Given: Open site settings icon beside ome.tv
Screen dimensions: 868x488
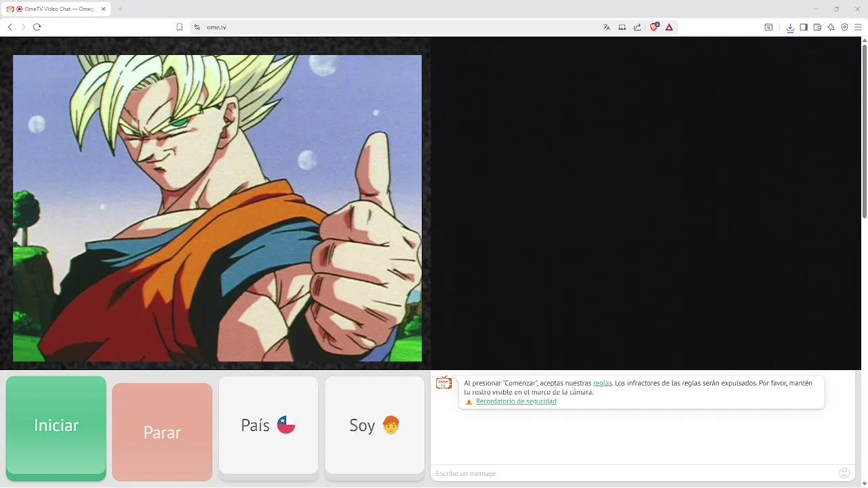Looking at the screenshot, I should [197, 27].
